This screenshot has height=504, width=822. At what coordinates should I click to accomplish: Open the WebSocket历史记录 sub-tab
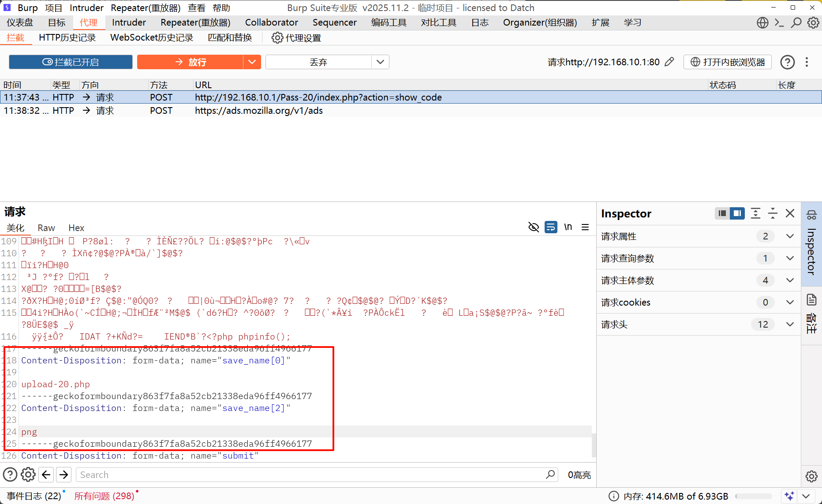(152, 38)
